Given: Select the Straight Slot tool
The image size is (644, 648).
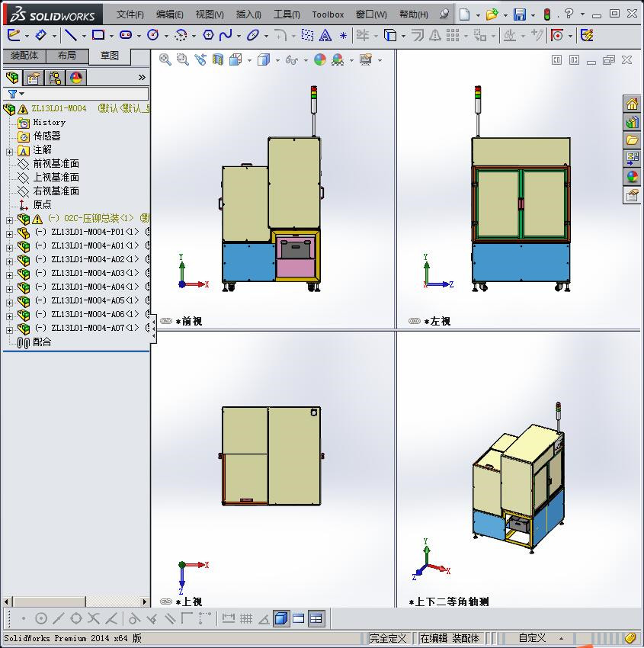Looking at the screenshot, I should click(126, 35).
